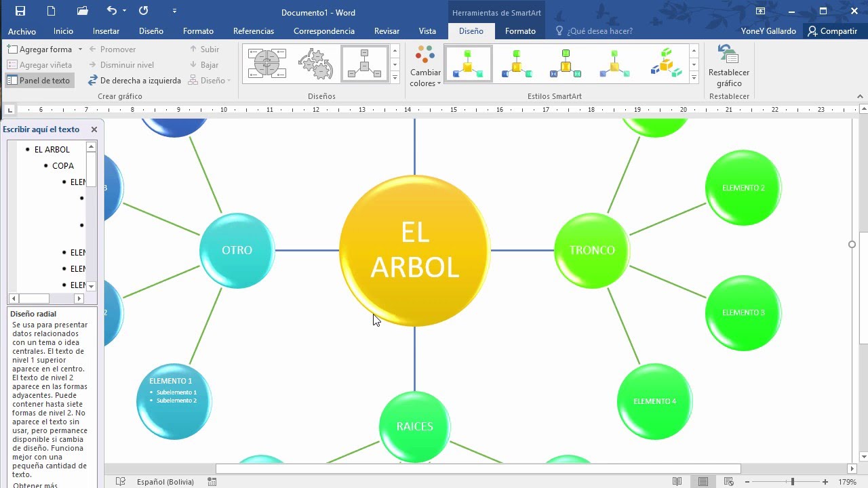868x488 pixels.
Task: Select COPA entry in text pane
Action: [63, 166]
